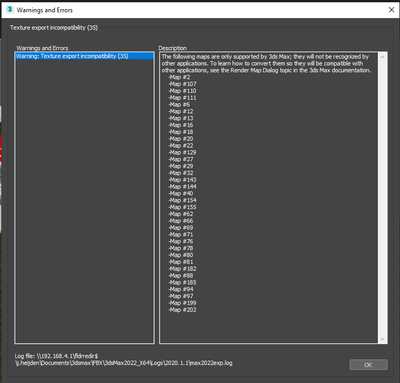Viewport: 400px width, 383px height.
Task: Click the Map #94 entry
Action: coord(181,289)
